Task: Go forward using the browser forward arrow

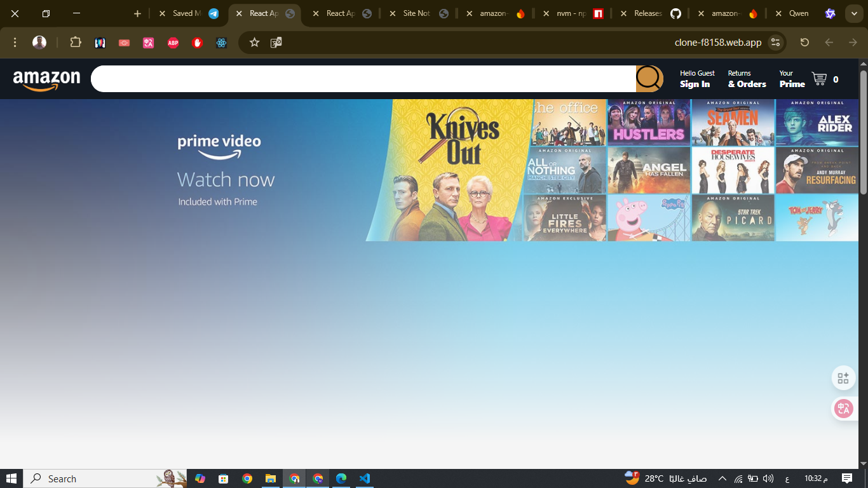Action: pyautogui.click(x=853, y=43)
